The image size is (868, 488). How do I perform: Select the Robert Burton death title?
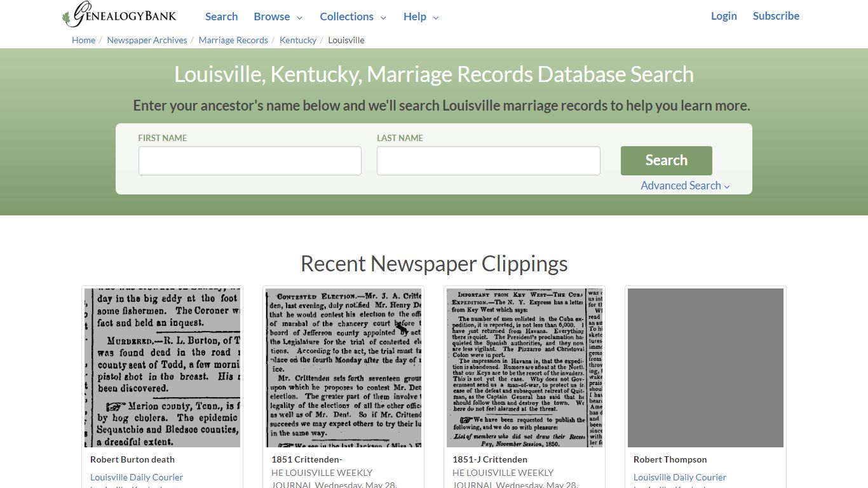pyautogui.click(x=132, y=459)
